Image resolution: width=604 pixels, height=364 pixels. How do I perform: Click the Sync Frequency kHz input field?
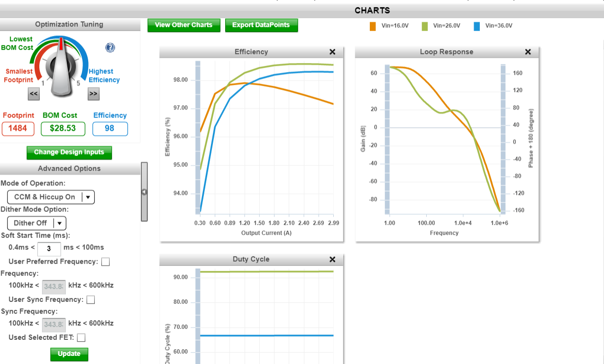(x=54, y=324)
